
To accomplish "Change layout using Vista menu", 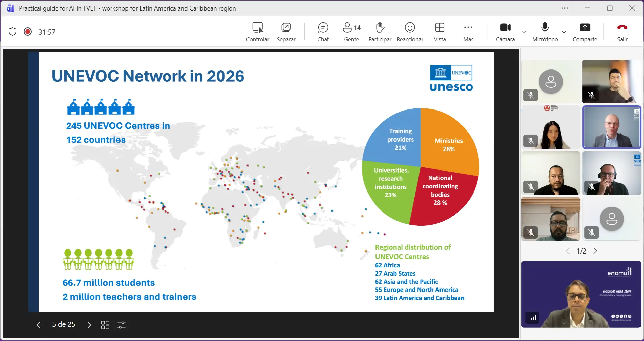I will pos(439,32).
